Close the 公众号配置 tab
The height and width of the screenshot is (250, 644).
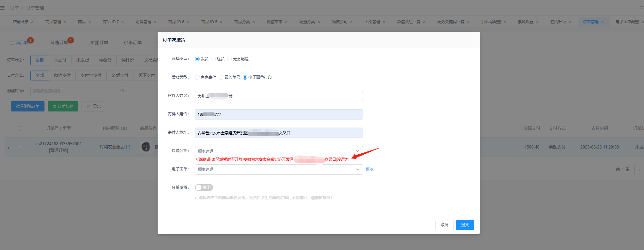click(505, 22)
